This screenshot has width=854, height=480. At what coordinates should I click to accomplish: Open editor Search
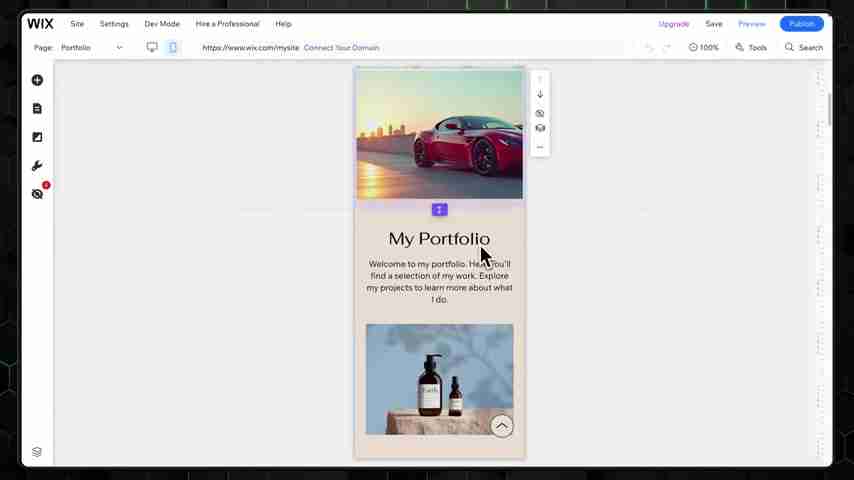[x=803, y=47]
